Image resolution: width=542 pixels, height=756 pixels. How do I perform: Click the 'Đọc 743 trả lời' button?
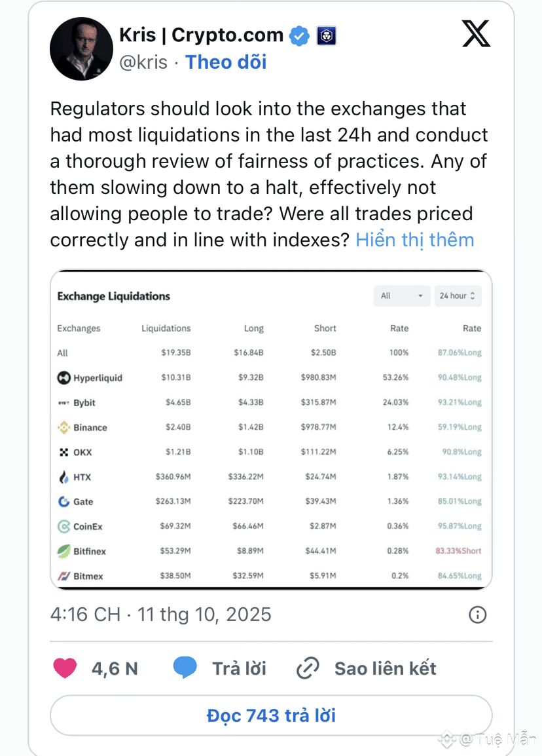(271, 715)
